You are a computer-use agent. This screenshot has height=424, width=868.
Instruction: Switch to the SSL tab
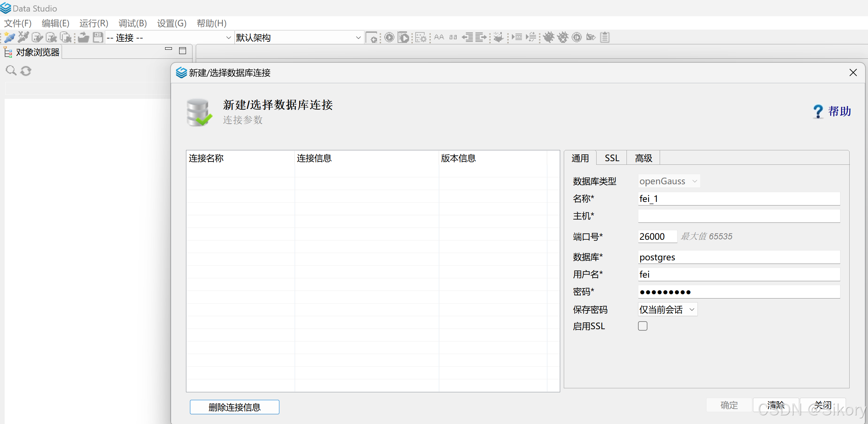(612, 158)
